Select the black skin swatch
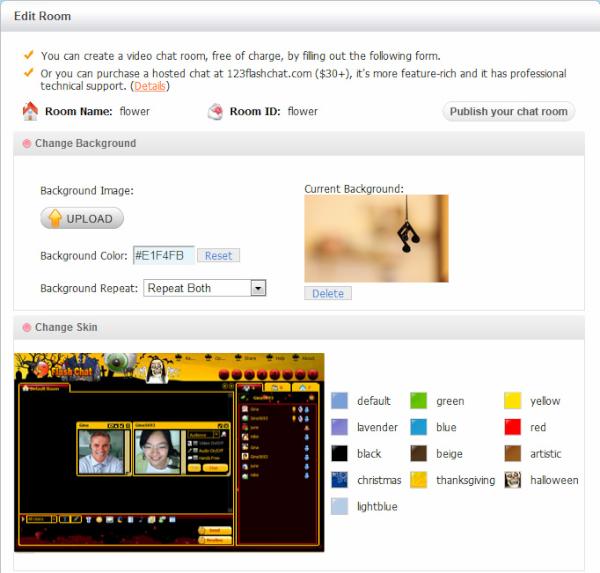Image resolution: width=600 pixels, height=573 pixels. coord(339,454)
